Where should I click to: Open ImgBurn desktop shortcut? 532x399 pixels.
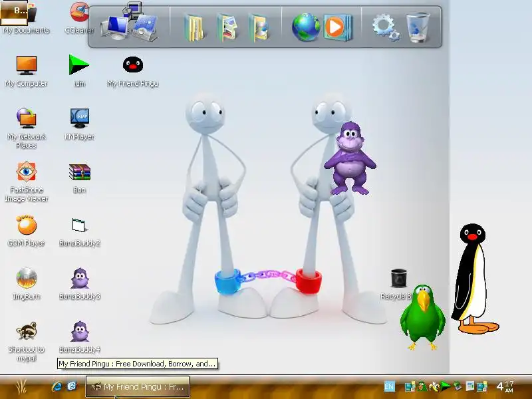(x=26, y=284)
